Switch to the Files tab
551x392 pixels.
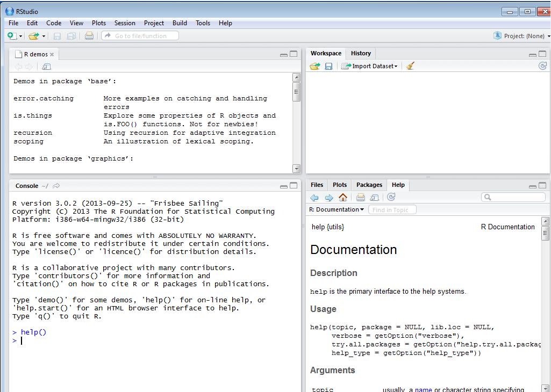[x=317, y=185]
